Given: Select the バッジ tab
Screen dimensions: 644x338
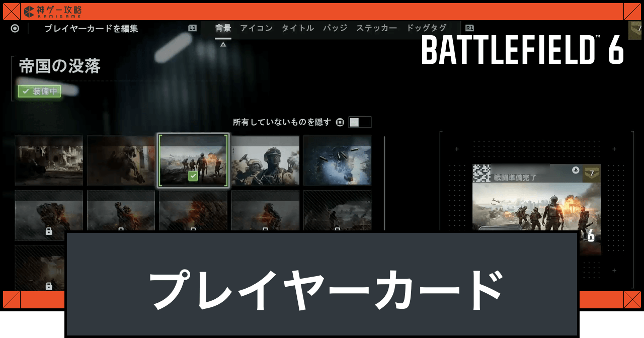Looking at the screenshot, I should 335,28.
